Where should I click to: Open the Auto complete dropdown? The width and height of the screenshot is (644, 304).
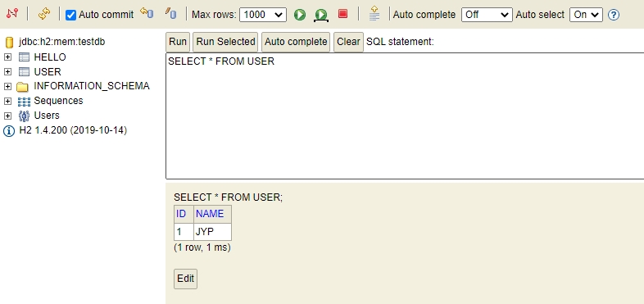pos(488,15)
